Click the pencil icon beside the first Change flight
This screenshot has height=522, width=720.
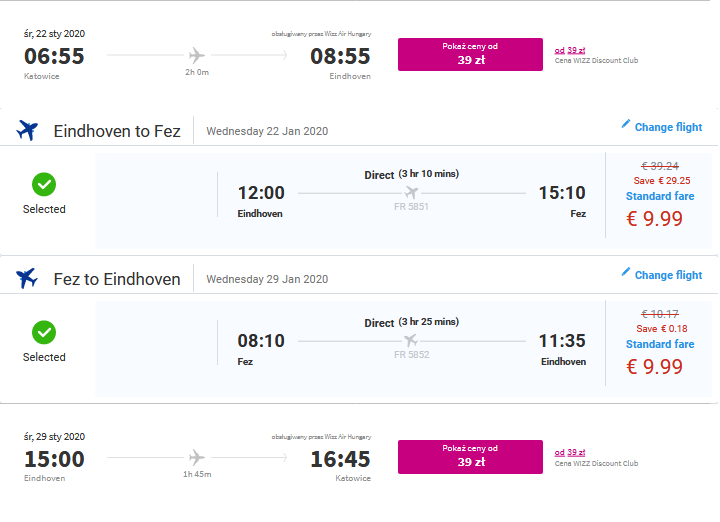pyautogui.click(x=625, y=124)
